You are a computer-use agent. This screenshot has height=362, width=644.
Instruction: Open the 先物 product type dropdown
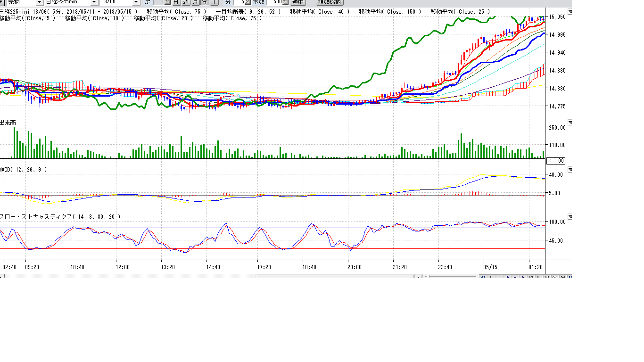pyautogui.click(x=39, y=2)
